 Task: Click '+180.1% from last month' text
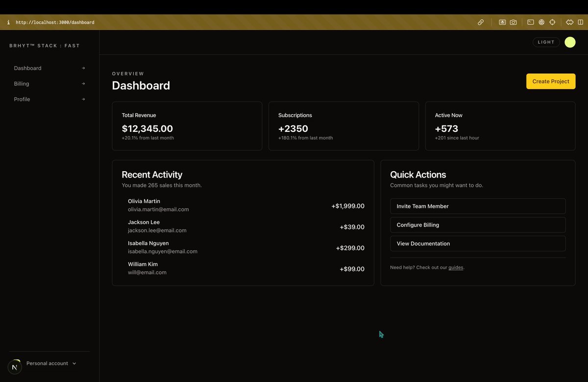click(x=306, y=138)
